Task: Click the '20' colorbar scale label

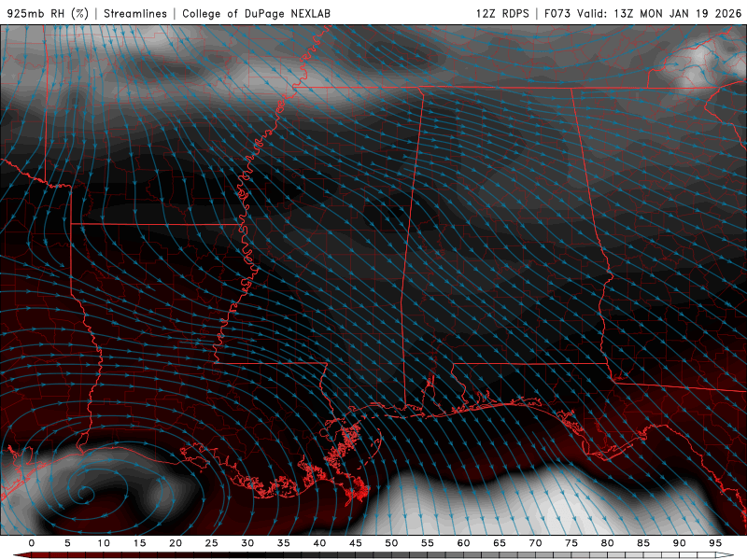Action: [176, 543]
